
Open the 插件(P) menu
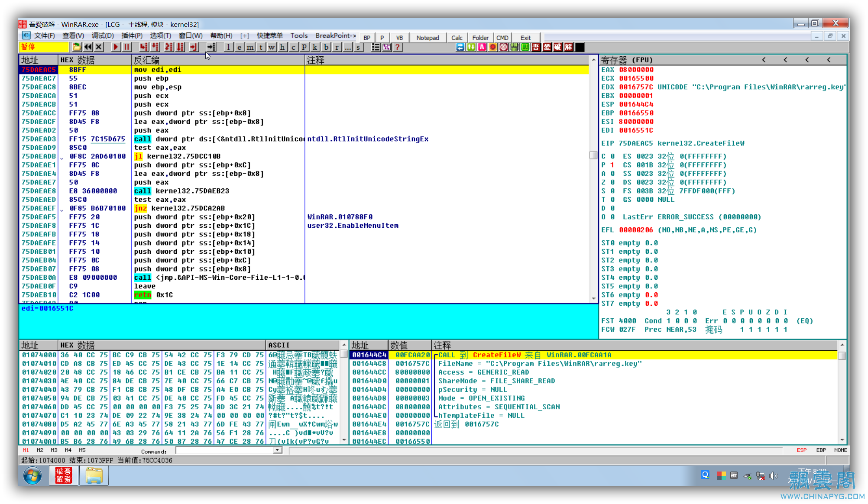[132, 36]
